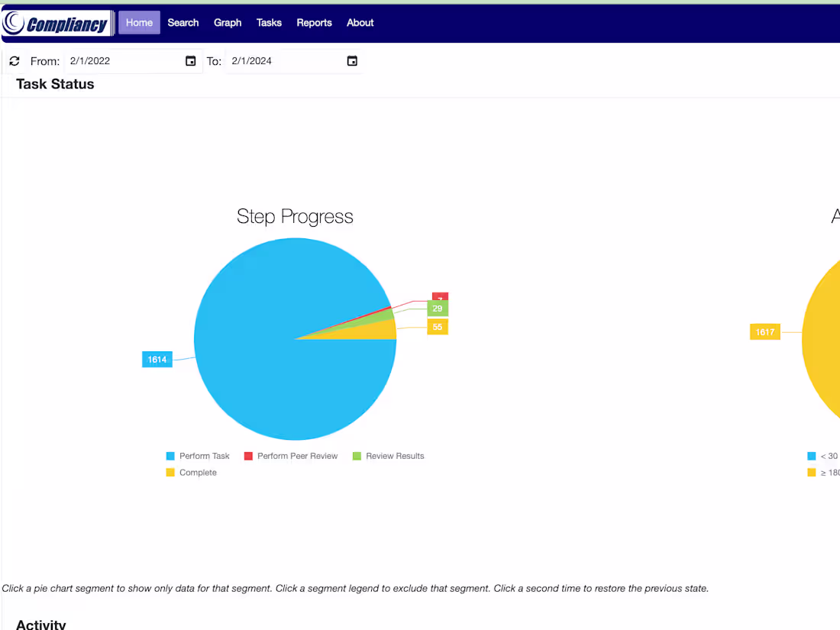Toggle the '< 30' legend item
The height and width of the screenshot is (630, 840).
tap(827, 456)
